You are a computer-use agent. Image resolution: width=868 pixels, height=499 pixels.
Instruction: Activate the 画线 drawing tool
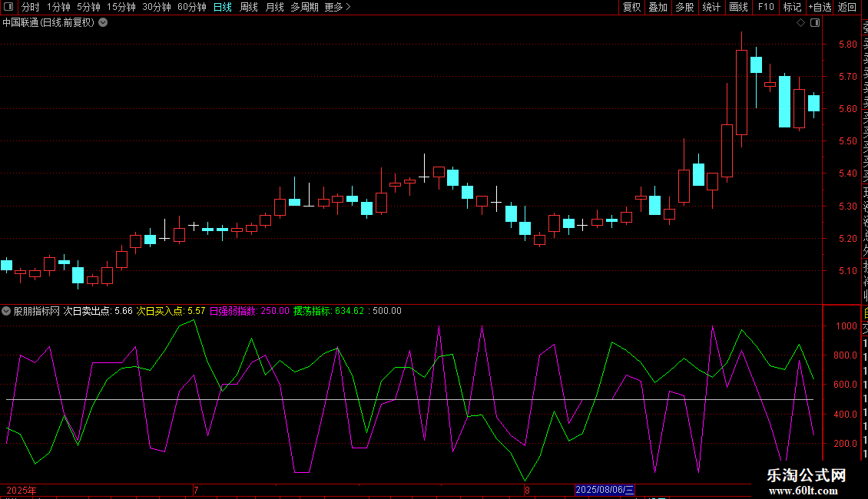(x=738, y=7)
